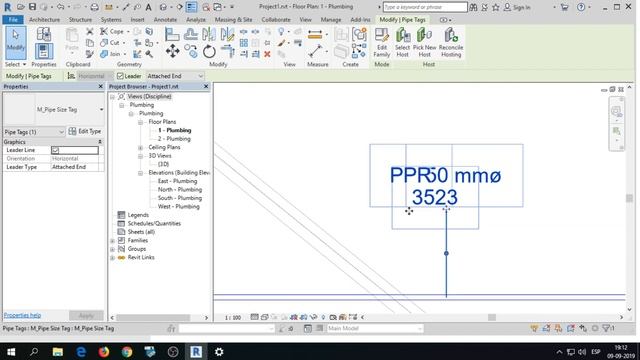Click the Save icon in quick access toolbar
Screen dimensions: 640x360
(x=32, y=7)
